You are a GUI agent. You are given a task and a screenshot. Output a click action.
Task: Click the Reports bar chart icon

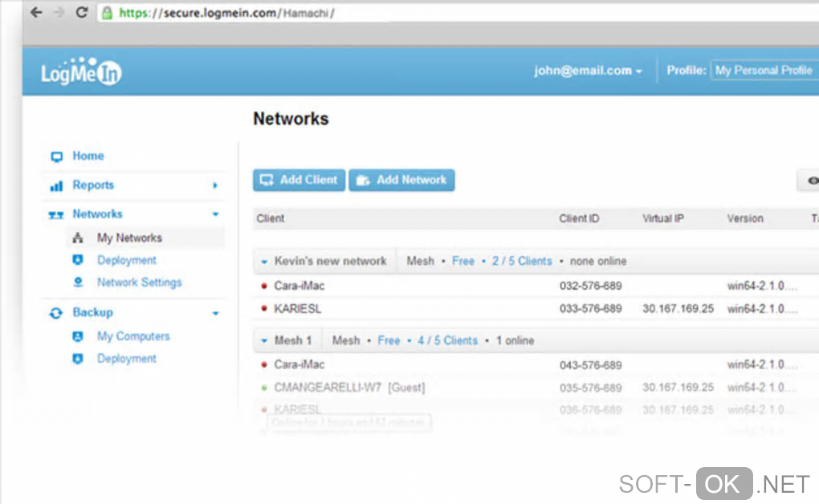(x=56, y=185)
